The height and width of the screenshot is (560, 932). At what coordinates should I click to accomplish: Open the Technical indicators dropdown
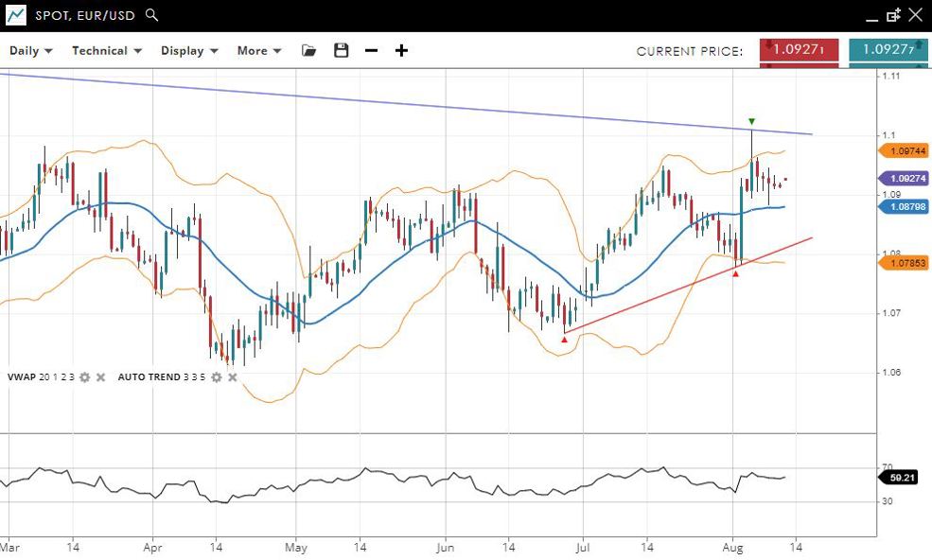(x=106, y=51)
